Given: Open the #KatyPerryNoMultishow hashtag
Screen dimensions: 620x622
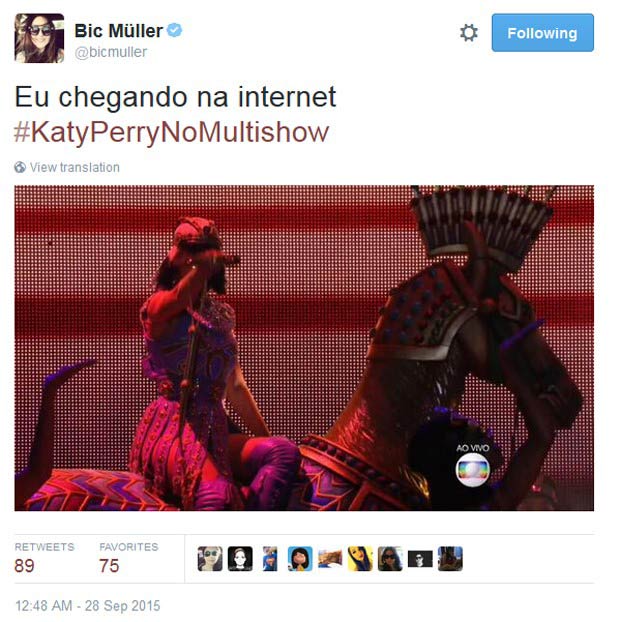Looking at the screenshot, I should [x=172, y=132].
